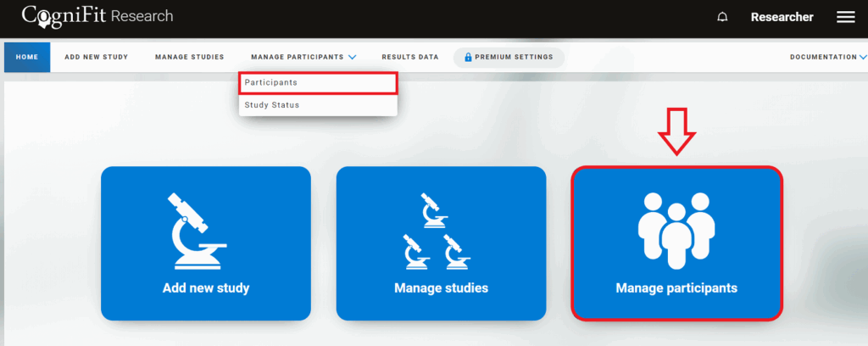Click the 'Manage studies' card label

click(441, 288)
